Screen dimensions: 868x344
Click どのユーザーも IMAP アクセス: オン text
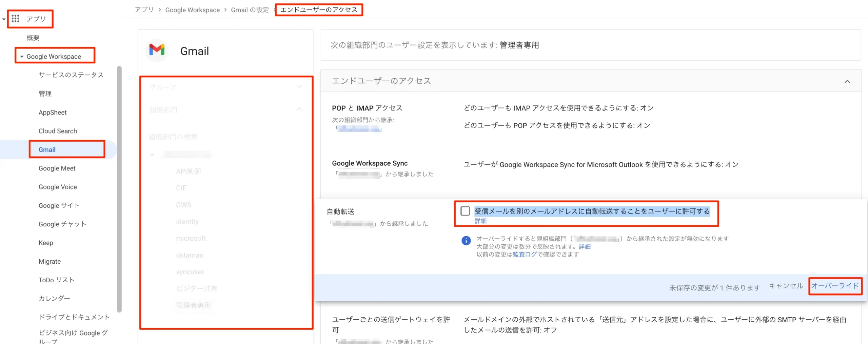[x=558, y=108]
